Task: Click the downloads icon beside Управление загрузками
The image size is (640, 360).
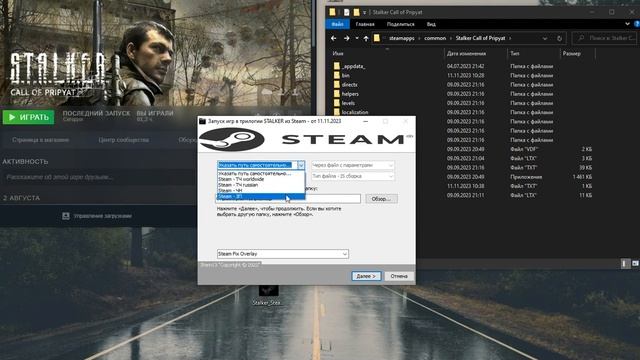Action: coord(66,216)
